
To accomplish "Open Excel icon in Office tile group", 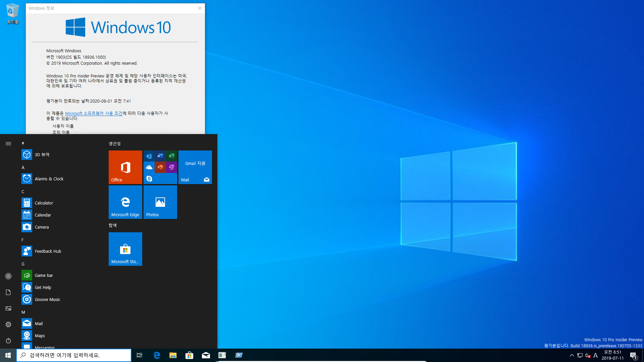I will [x=171, y=156].
